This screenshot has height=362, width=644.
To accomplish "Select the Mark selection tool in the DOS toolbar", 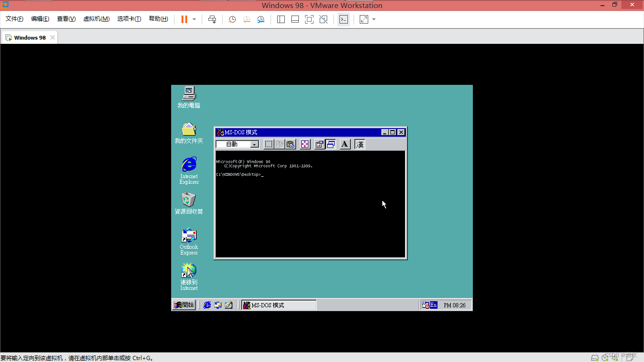I will 269,144.
